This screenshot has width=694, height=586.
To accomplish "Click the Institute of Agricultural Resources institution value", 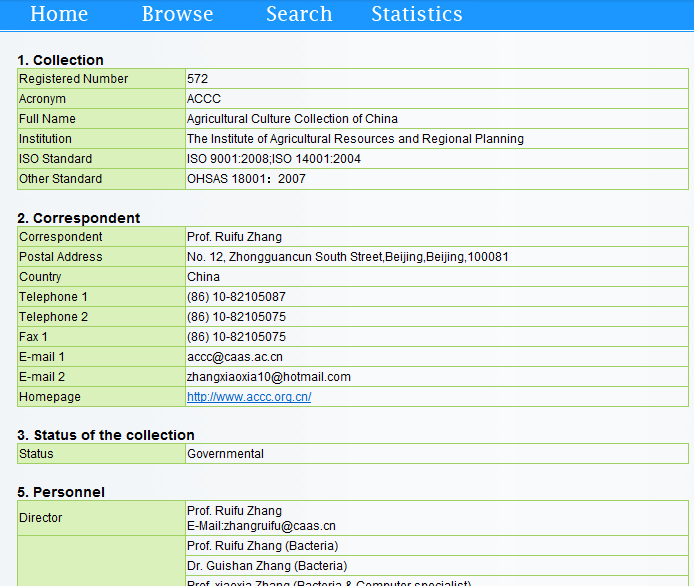I will click(355, 139).
